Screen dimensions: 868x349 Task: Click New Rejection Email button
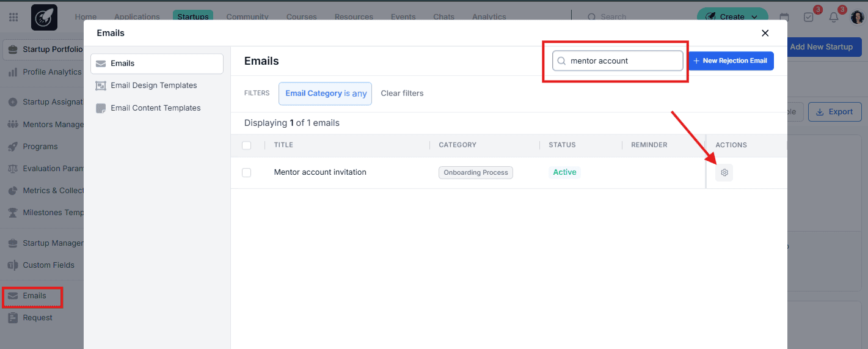[x=731, y=61]
